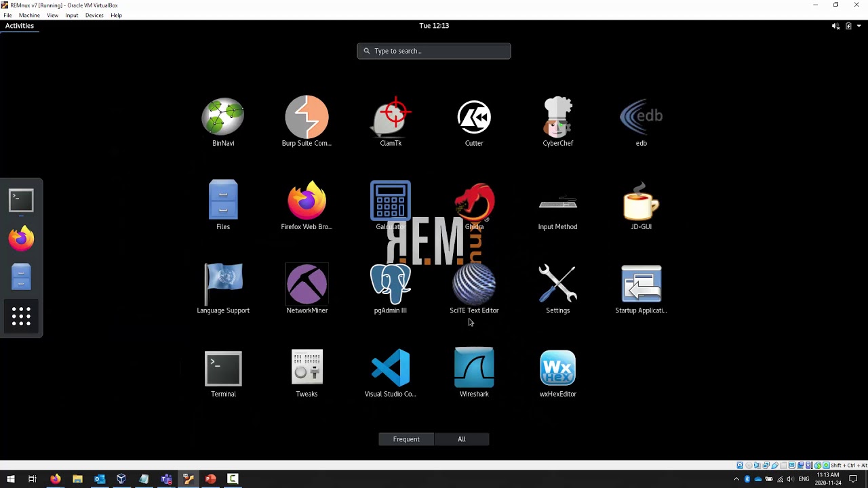Viewport: 868px width, 488px height.
Task: Click the Windows Start button
Action: click(x=11, y=479)
